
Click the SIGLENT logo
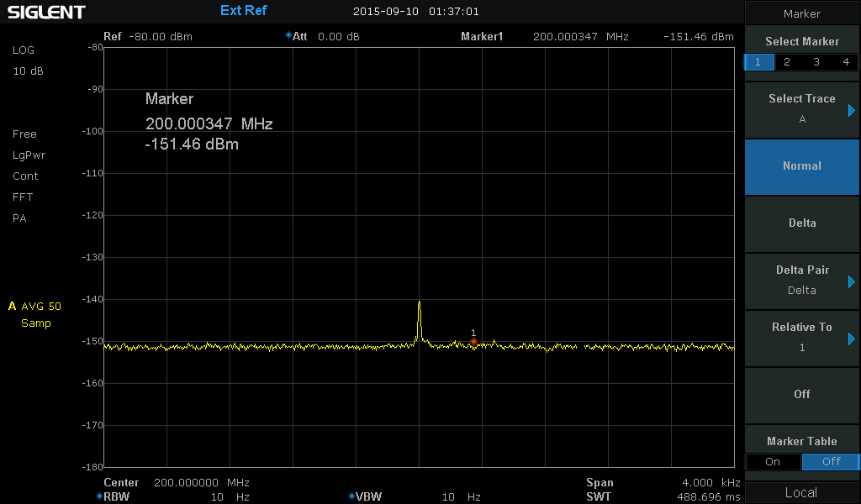click(x=46, y=12)
